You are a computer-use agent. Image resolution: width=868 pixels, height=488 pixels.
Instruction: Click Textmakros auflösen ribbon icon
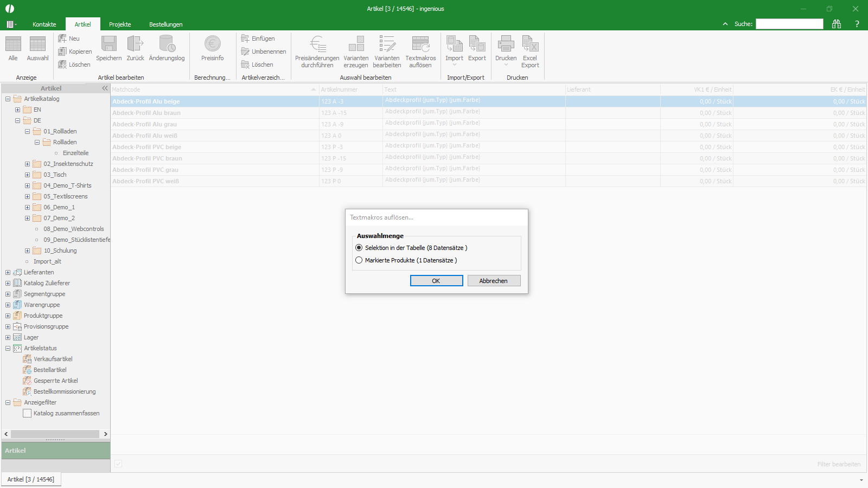coord(420,44)
